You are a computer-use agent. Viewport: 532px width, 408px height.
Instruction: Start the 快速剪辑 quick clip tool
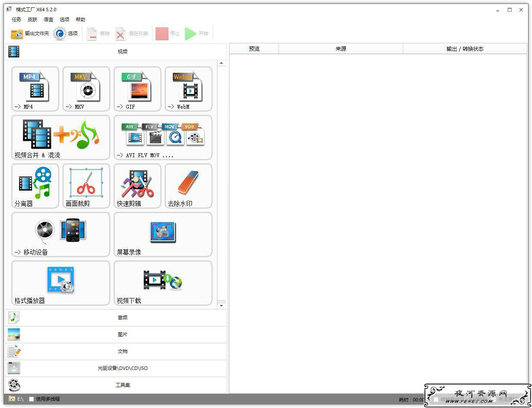click(137, 186)
